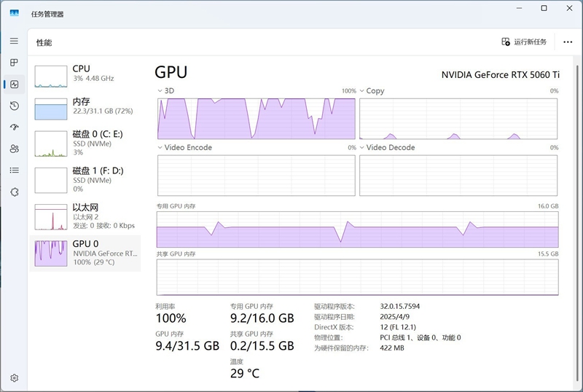
Task: Open Task Manager settings gear
Action: (14, 378)
